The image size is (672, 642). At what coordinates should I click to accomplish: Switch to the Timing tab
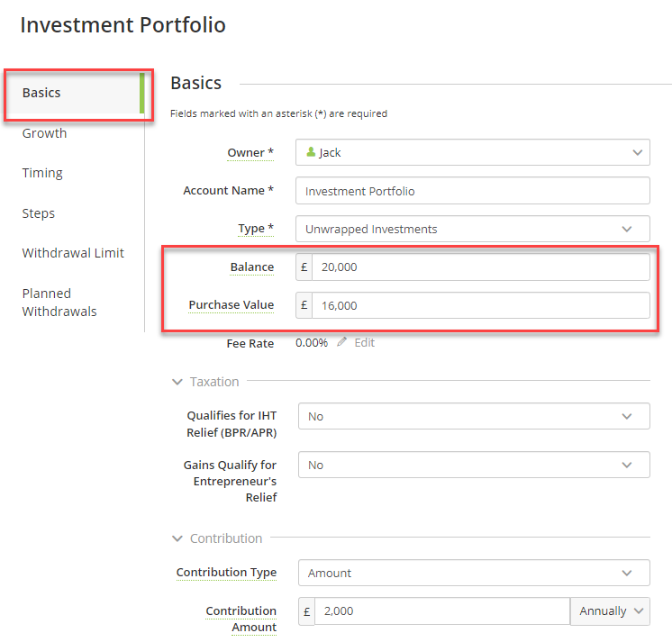click(x=42, y=173)
